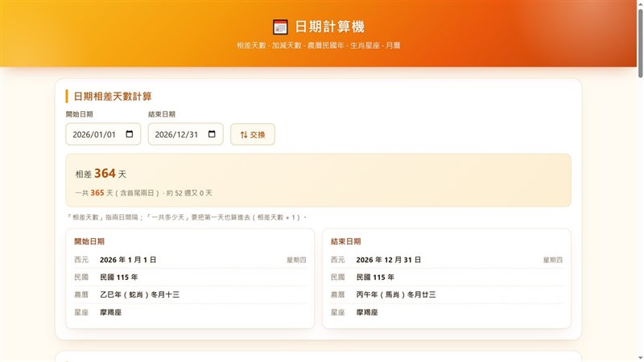Click the header subtitle listing 相差天數 features
This screenshot has width=644, height=362.
coord(318,46)
